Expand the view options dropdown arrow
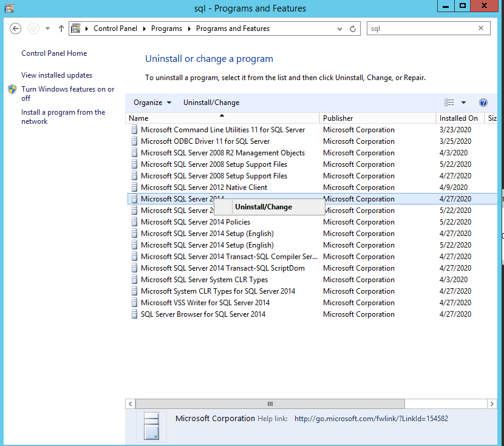 [463, 103]
